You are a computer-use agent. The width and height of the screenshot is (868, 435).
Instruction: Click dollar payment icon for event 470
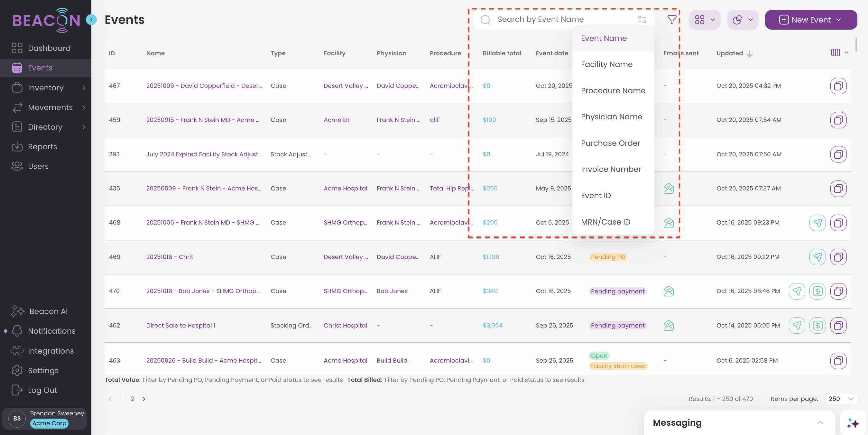tap(817, 291)
